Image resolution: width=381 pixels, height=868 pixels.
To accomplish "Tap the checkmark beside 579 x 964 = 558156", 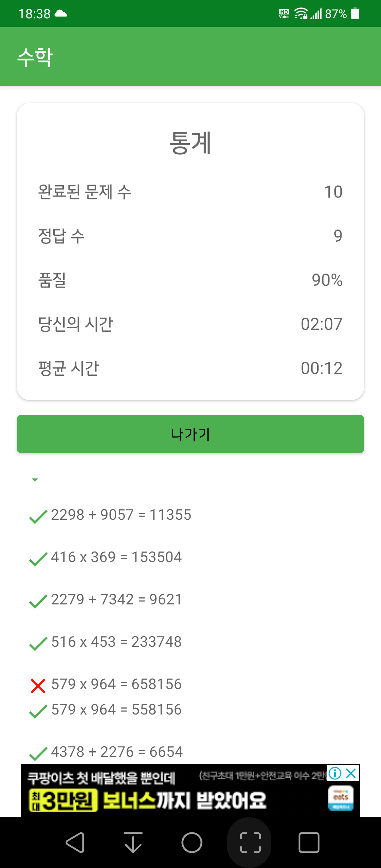I will click(x=38, y=711).
